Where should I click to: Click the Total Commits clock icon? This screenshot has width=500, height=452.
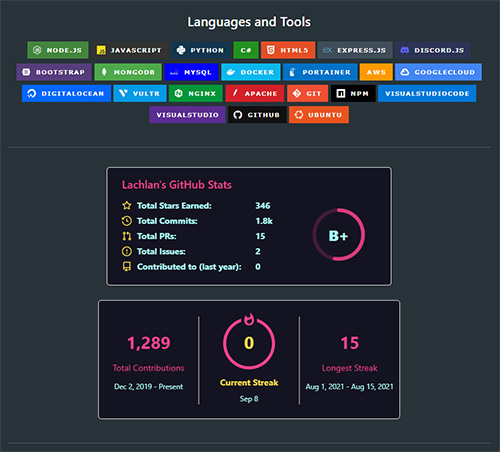[127, 221]
